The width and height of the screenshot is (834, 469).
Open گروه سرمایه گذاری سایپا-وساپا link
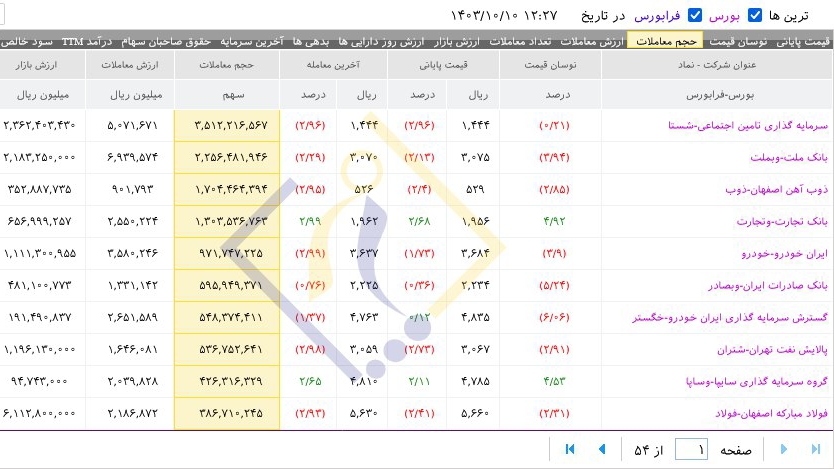[756, 381]
